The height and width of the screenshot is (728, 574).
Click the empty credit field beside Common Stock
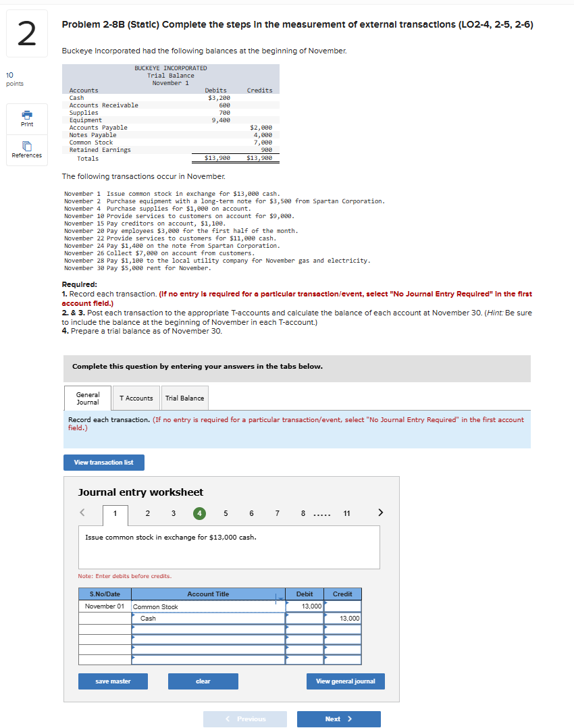tap(343, 606)
